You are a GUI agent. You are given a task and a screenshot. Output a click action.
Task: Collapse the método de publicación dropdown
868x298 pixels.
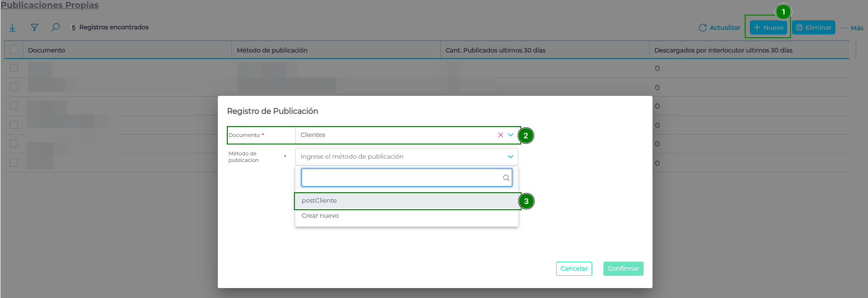[510, 157]
